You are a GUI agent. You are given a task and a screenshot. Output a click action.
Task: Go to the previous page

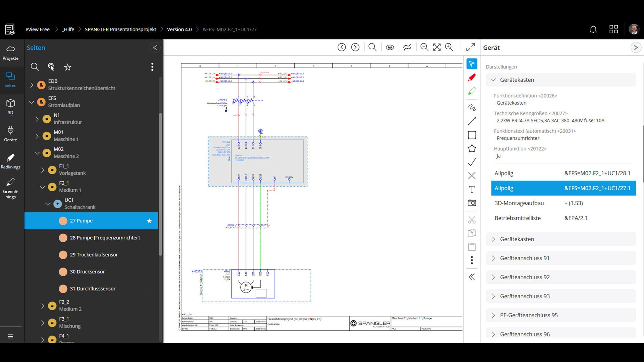tap(341, 47)
